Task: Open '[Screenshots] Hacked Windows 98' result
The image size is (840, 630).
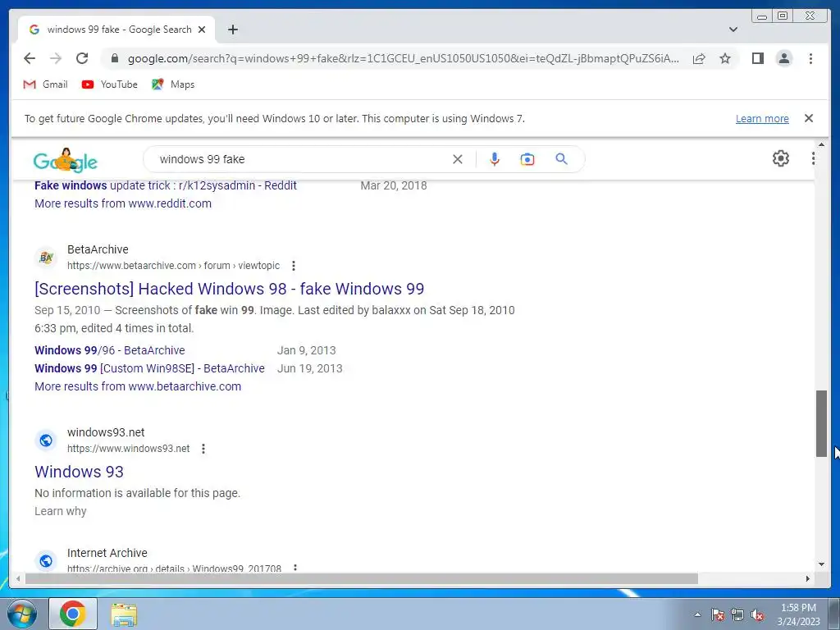Action: tap(230, 289)
